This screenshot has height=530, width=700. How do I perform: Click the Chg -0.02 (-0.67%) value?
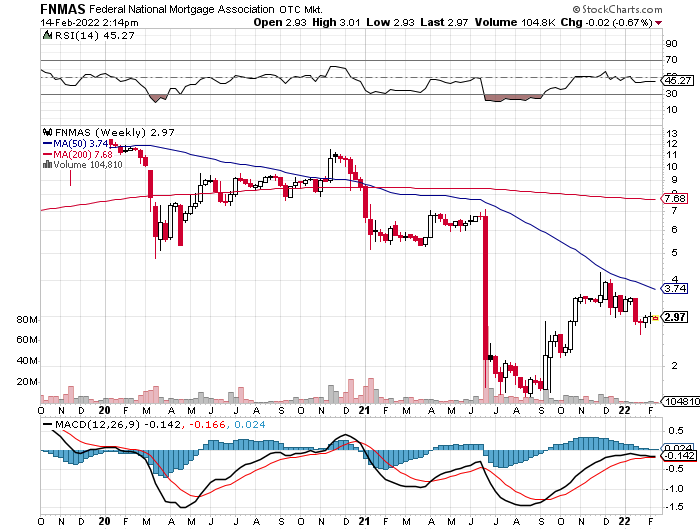pos(607,22)
